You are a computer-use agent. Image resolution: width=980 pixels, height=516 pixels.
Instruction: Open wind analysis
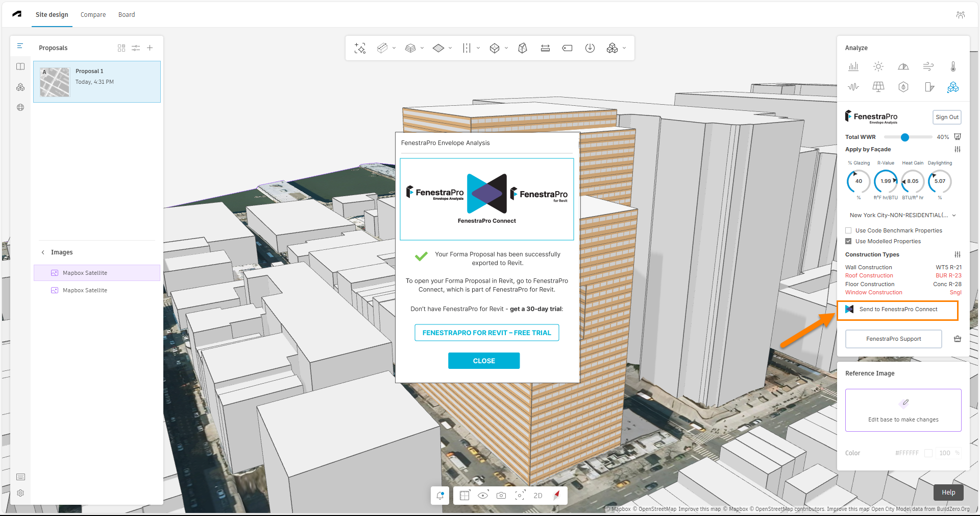coord(928,66)
